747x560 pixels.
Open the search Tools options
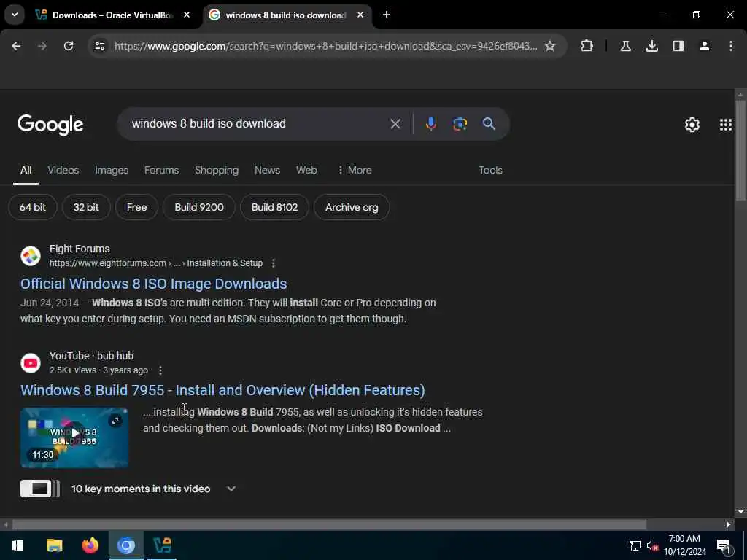(490, 171)
